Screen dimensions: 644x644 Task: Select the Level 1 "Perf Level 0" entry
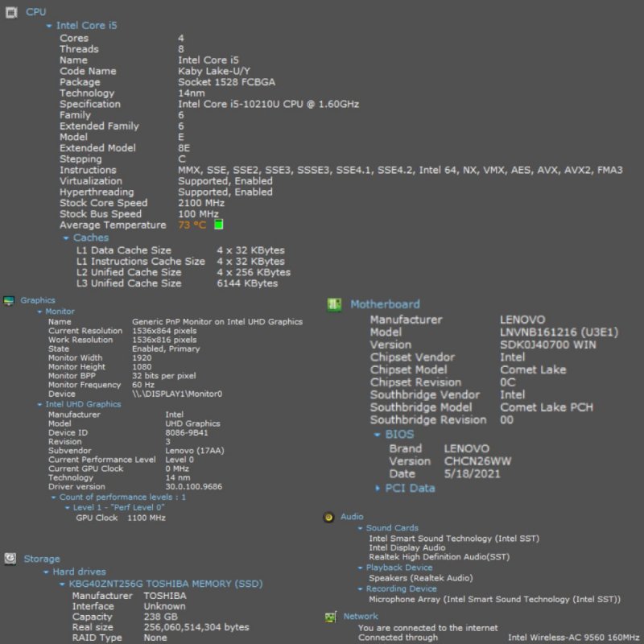tap(119, 508)
